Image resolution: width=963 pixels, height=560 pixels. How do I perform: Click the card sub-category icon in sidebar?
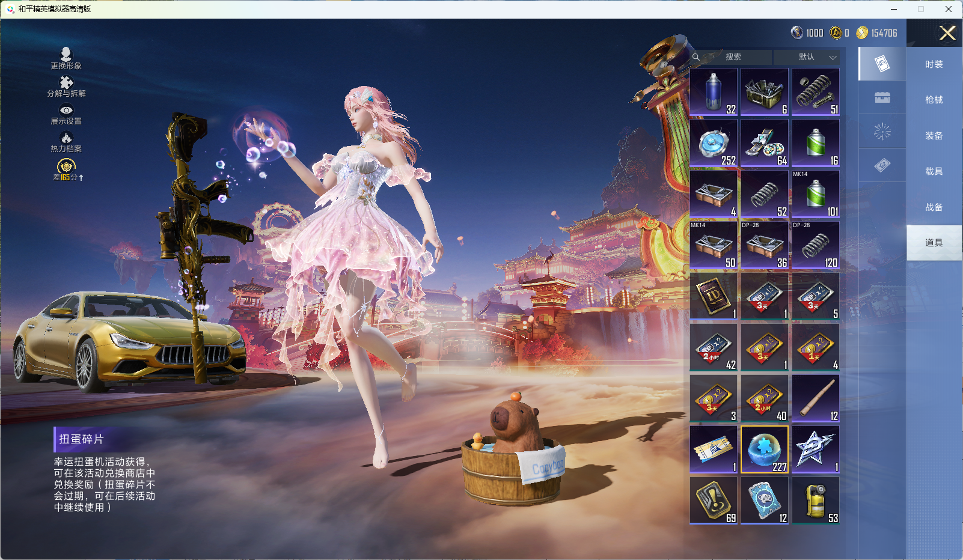882,64
